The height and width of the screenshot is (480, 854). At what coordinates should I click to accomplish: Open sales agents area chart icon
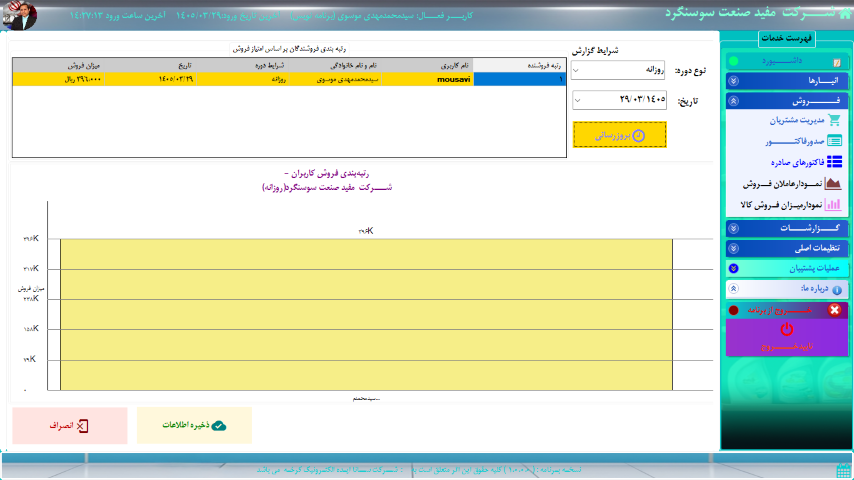tap(833, 183)
